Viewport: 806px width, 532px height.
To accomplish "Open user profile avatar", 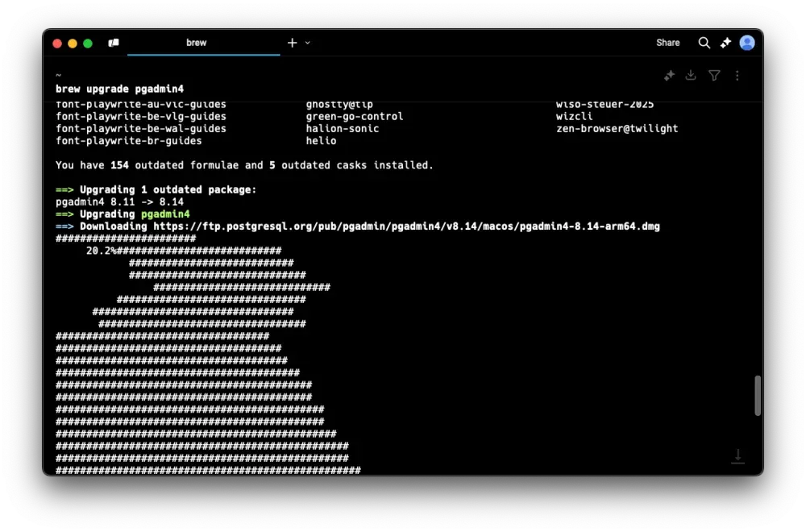I will coord(747,43).
